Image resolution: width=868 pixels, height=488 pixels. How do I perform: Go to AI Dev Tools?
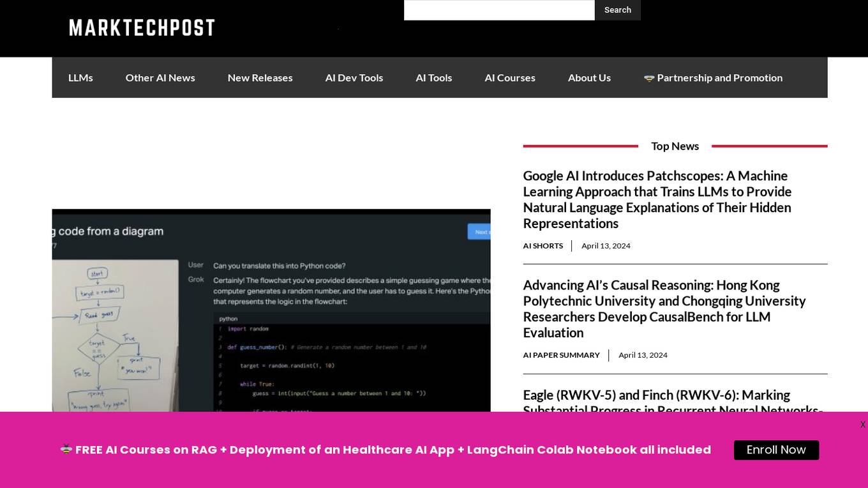(354, 77)
